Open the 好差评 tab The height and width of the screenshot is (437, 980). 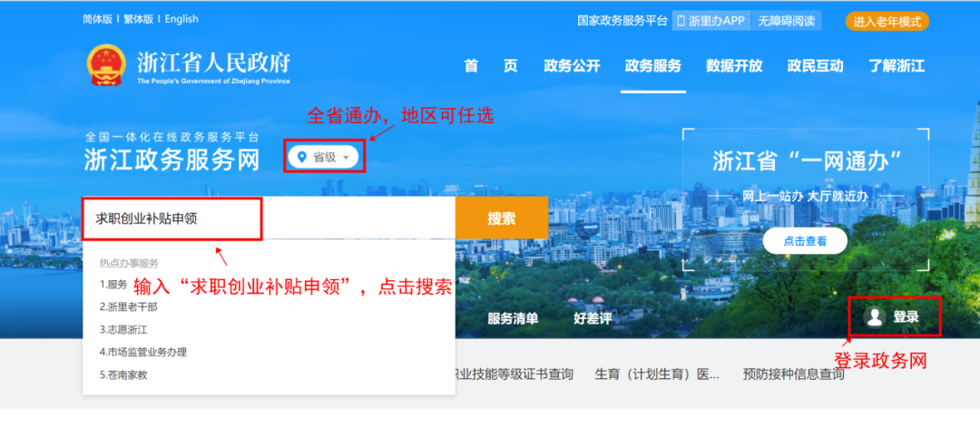(x=593, y=318)
